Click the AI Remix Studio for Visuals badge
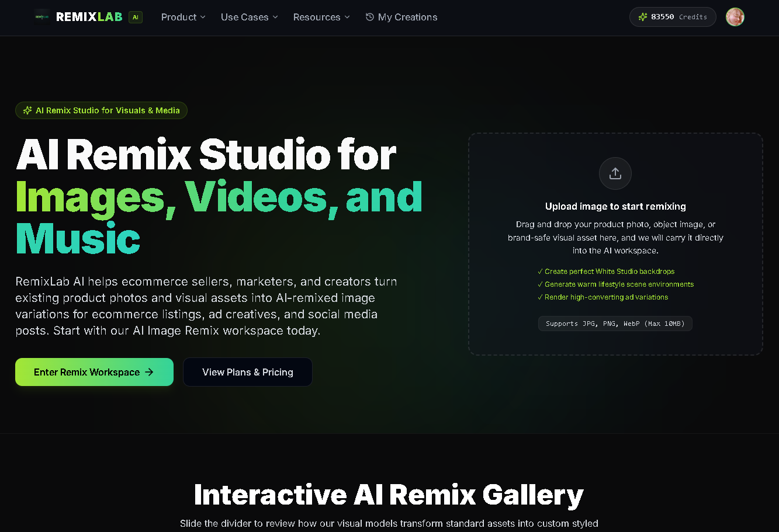Screen dimensions: 779x532 [x=101, y=110]
